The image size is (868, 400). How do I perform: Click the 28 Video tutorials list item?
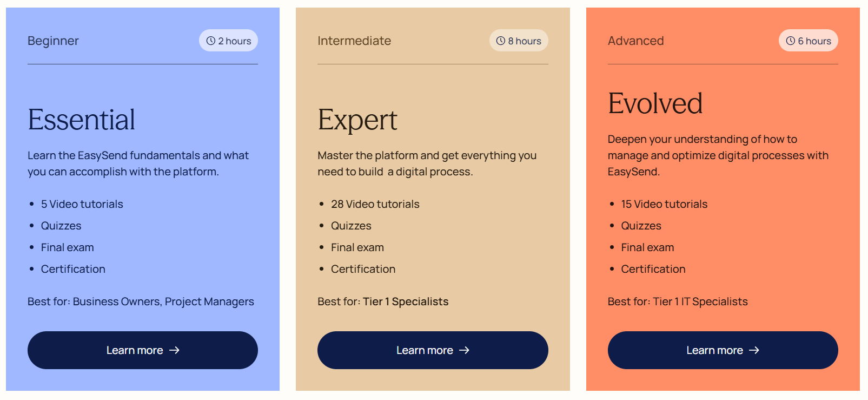point(375,204)
